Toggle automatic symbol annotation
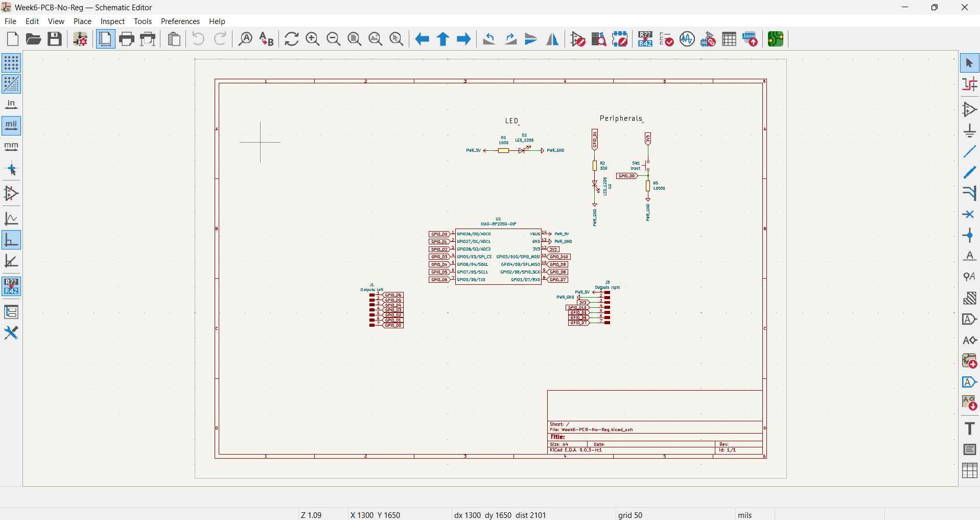 pos(11,286)
